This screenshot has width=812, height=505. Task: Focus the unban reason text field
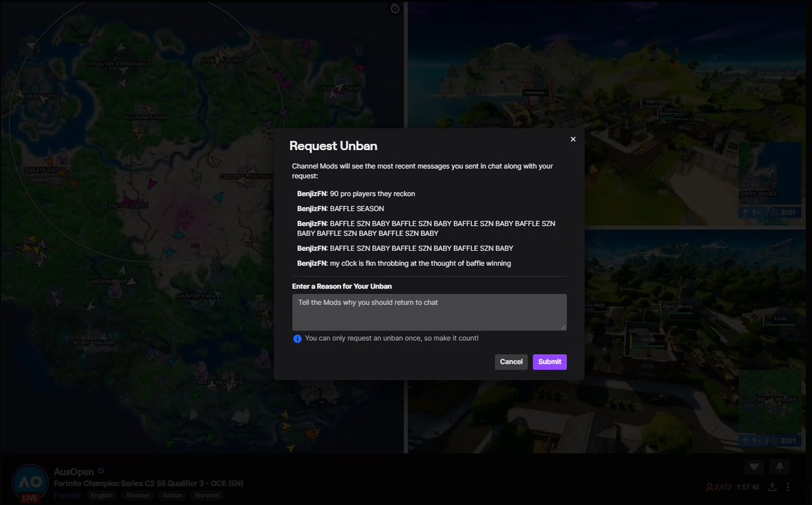429,312
